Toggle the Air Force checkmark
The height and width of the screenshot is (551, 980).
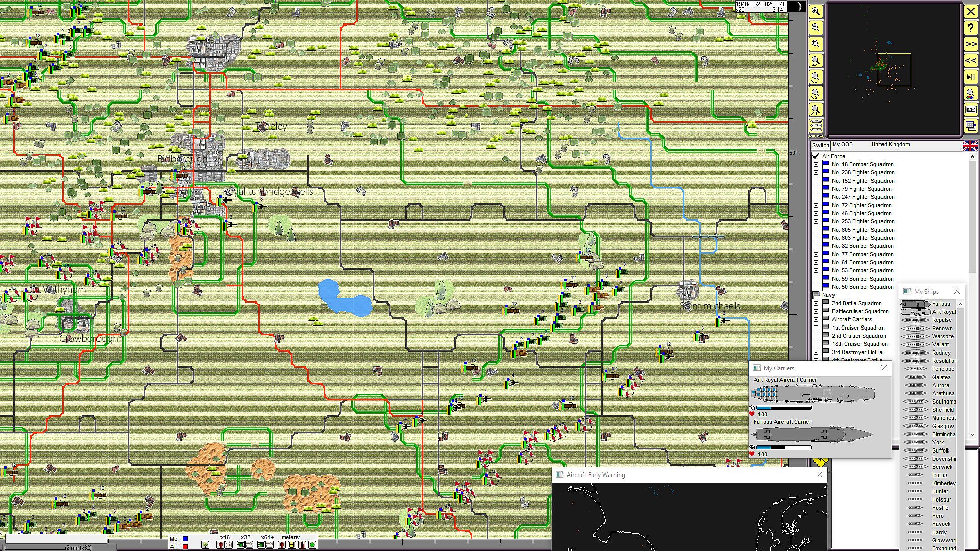pos(816,156)
